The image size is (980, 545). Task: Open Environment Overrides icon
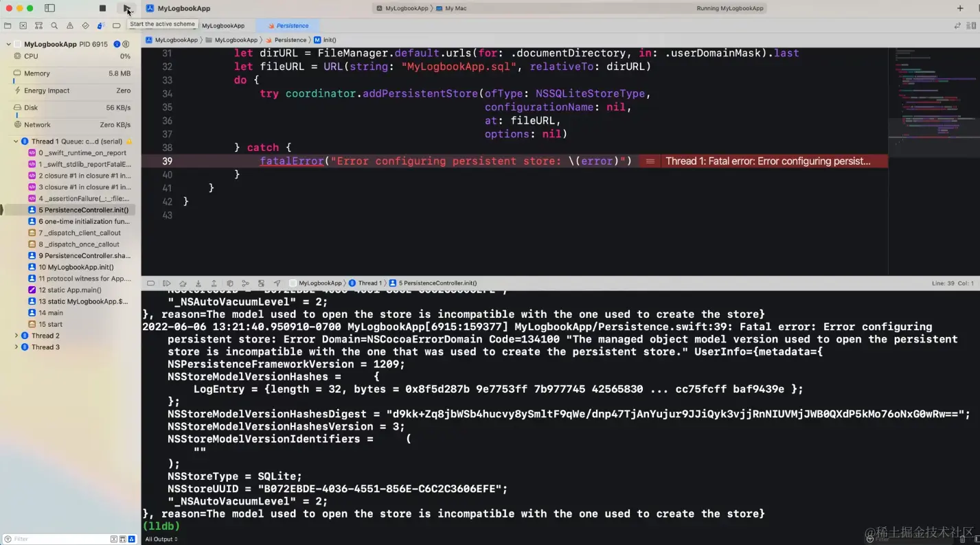coord(261,283)
